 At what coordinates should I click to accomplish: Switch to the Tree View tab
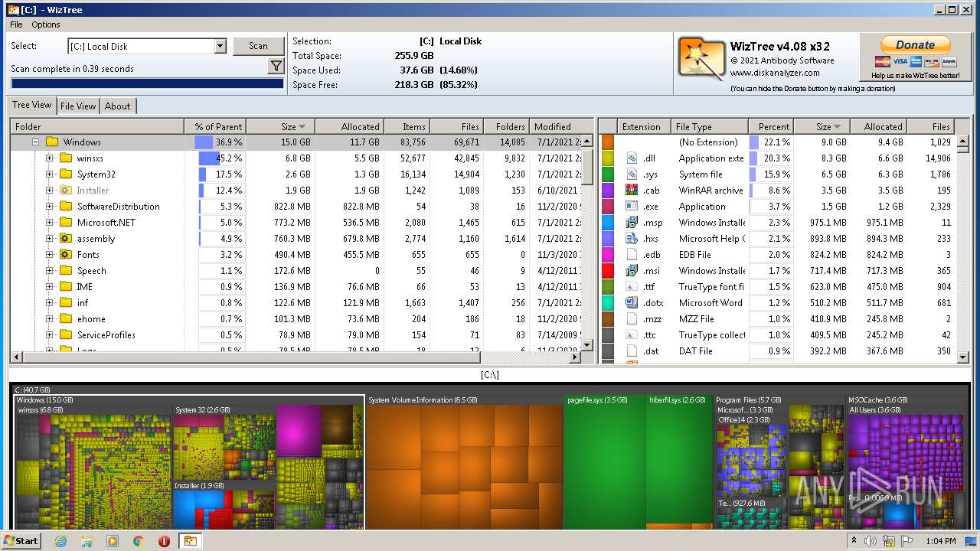32,106
